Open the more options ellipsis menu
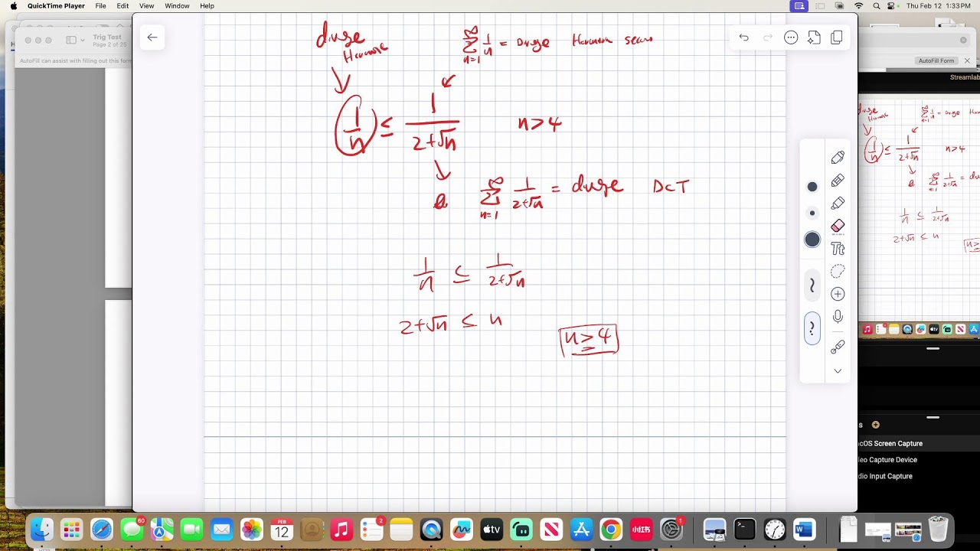This screenshot has height=551, width=980. (791, 37)
